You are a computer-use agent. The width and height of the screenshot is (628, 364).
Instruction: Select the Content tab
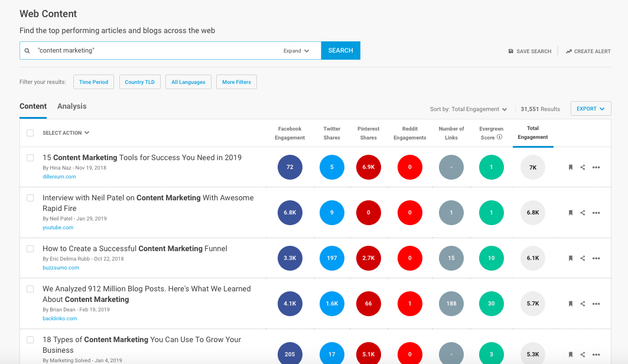(x=33, y=106)
